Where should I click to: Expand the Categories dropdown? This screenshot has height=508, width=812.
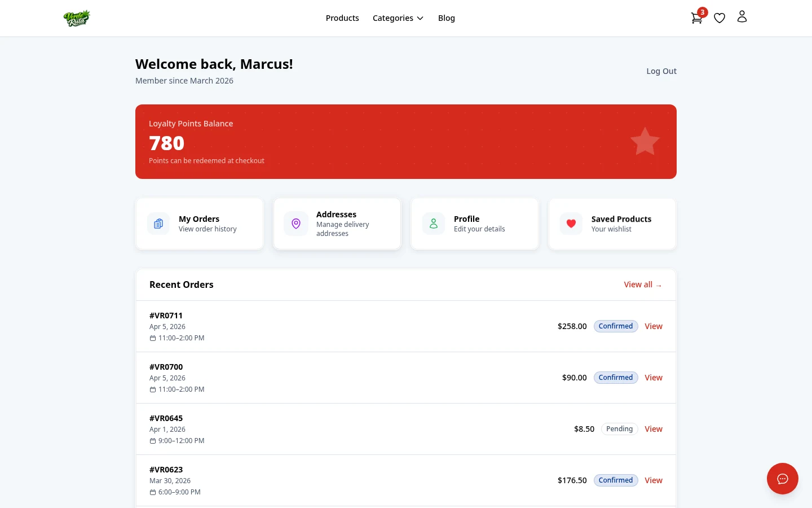click(x=398, y=17)
